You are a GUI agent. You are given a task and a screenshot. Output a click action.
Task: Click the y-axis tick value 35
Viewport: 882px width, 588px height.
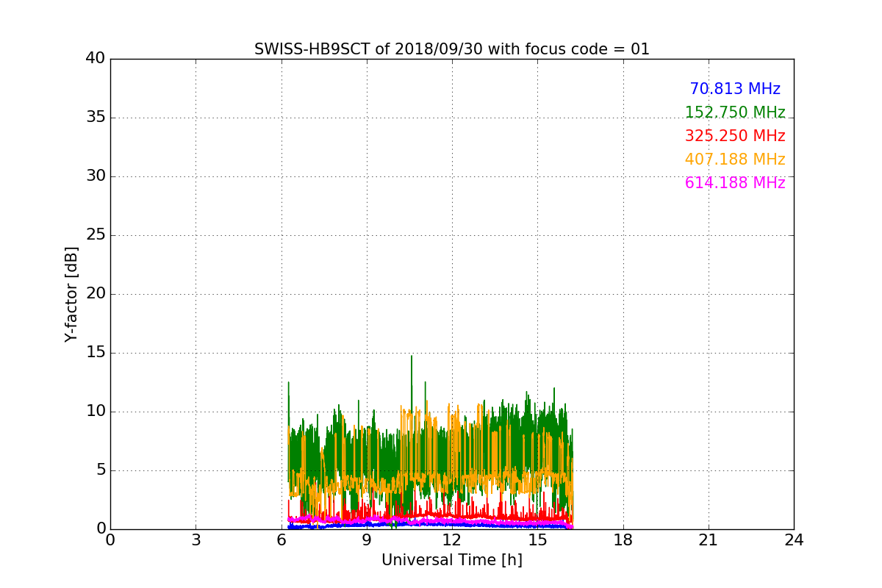click(96, 118)
